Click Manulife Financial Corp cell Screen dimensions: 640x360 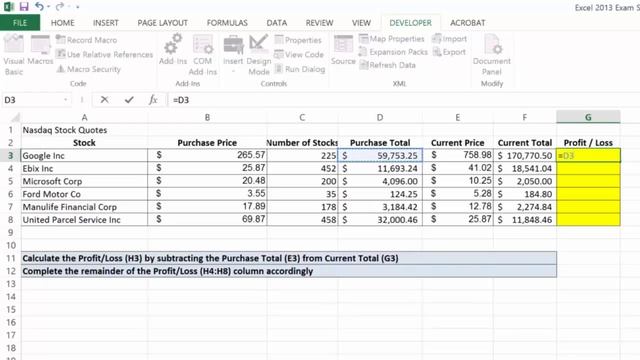tap(84, 207)
